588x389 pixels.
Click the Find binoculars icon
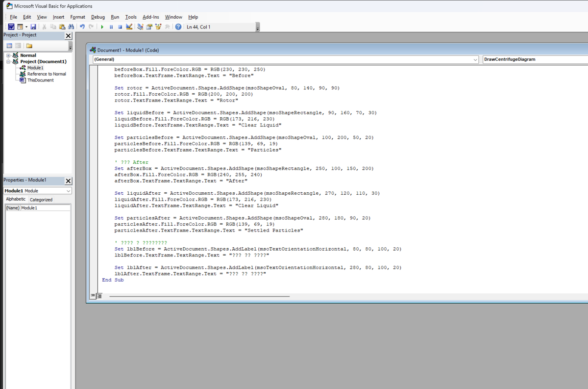[71, 27]
